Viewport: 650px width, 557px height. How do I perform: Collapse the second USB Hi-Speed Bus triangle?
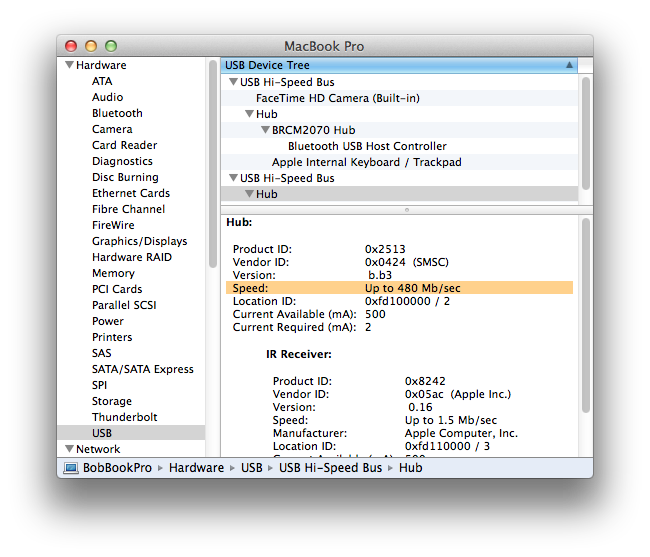[x=233, y=178]
